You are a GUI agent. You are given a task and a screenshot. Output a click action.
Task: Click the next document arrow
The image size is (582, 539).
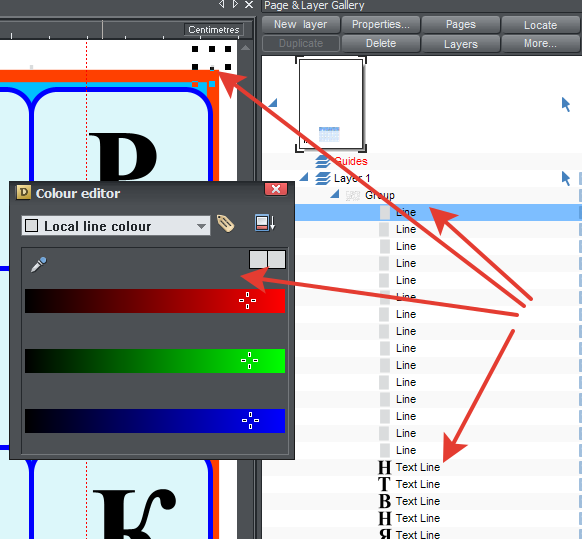click(235, 4)
